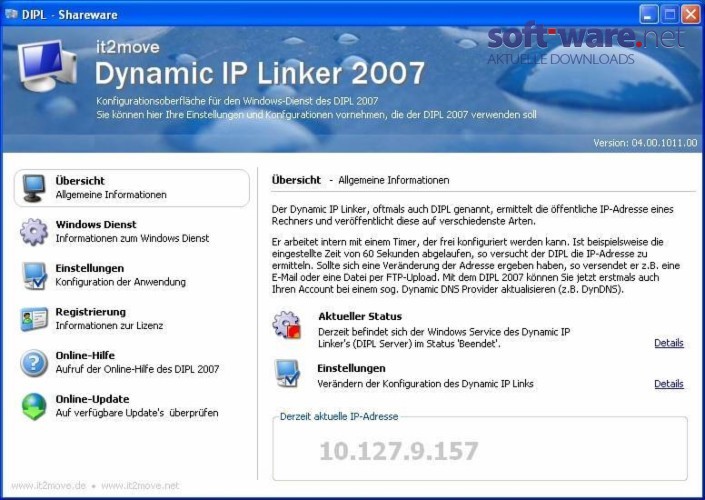Screen dimensions: 705x500
Task: Click 'Version: 04.00.1011.00' label
Action: [x=645, y=143]
